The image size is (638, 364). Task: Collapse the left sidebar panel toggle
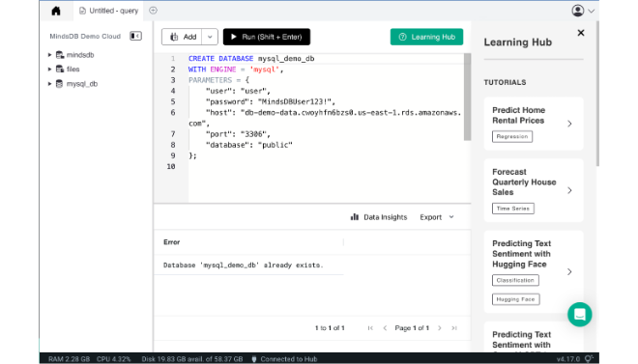pos(135,36)
